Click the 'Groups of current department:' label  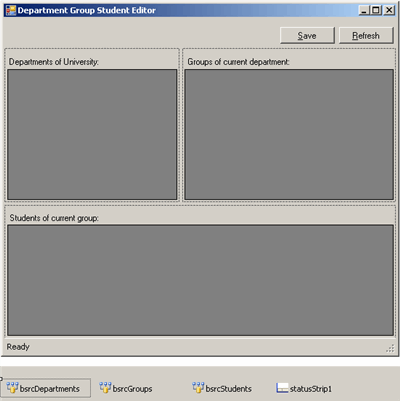pyautogui.click(x=238, y=62)
